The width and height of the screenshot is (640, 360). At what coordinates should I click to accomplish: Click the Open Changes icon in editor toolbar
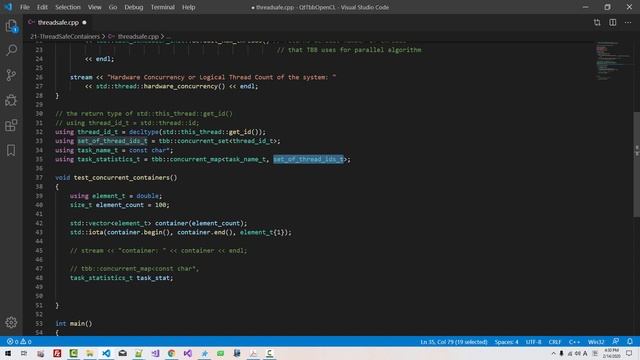[597, 22]
